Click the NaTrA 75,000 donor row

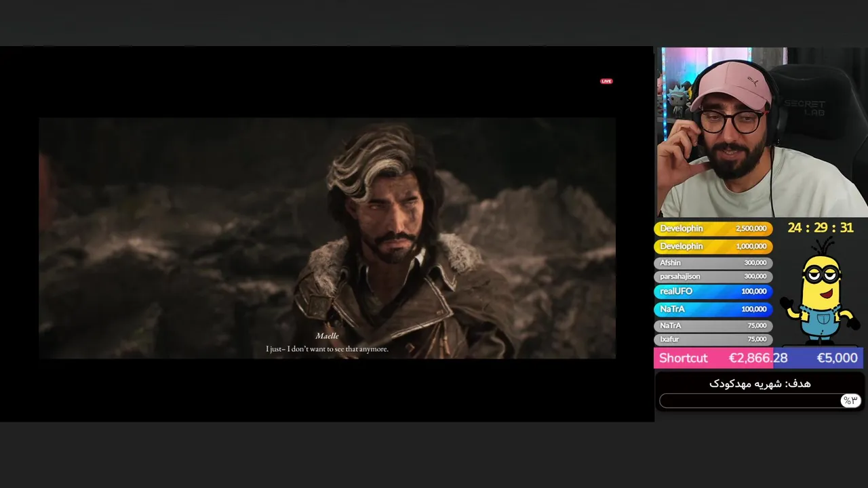click(x=713, y=326)
